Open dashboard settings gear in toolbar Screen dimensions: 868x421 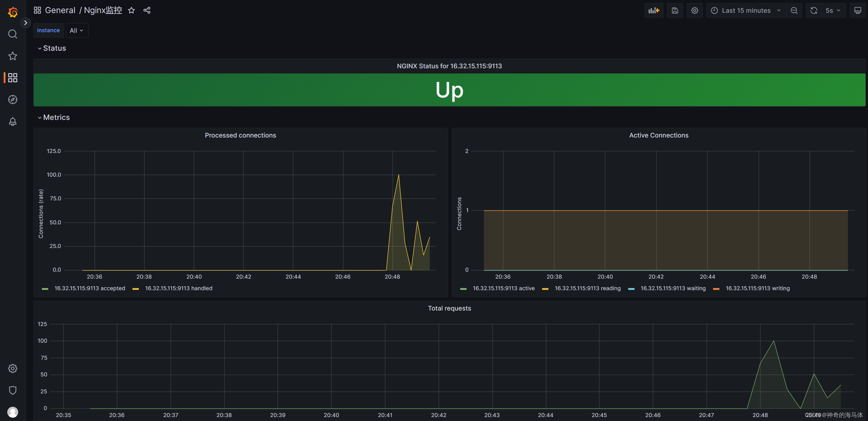pyautogui.click(x=695, y=10)
